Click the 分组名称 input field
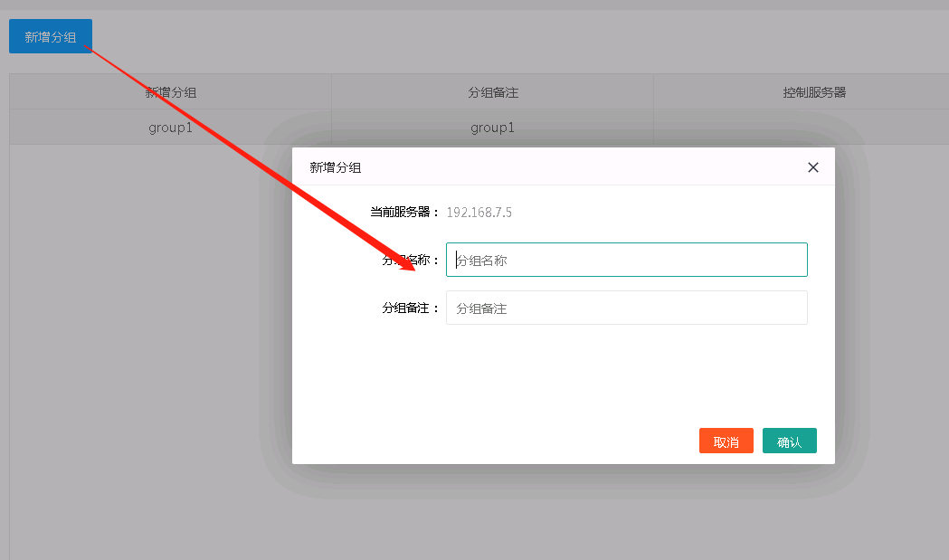Viewport: 949px width, 560px height. point(626,260)
